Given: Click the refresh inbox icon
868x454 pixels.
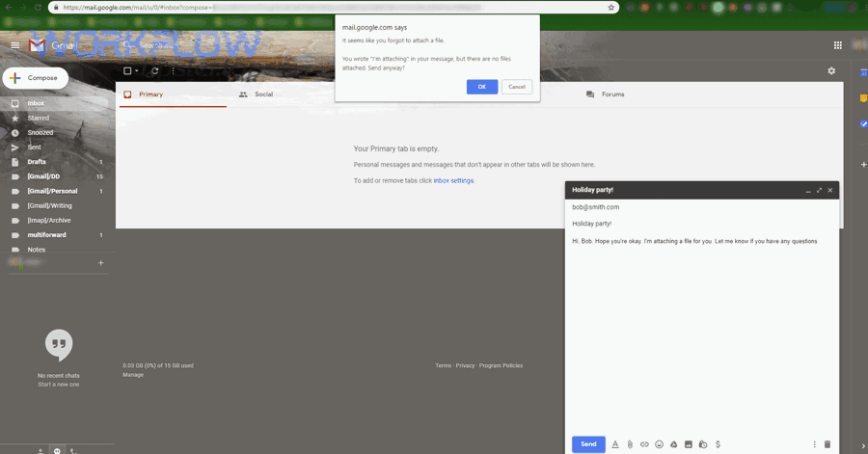Looking at the screenshot, I should pyautogui.click(x=154, y=71).
